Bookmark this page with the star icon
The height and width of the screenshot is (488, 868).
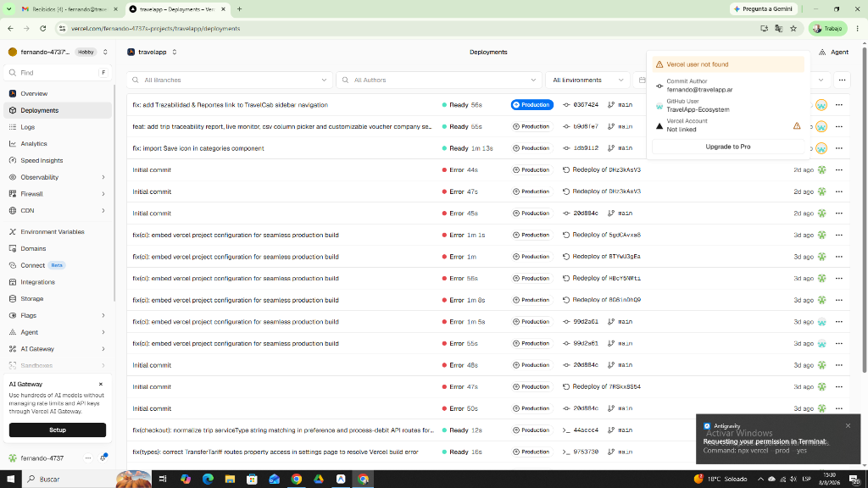793,28
